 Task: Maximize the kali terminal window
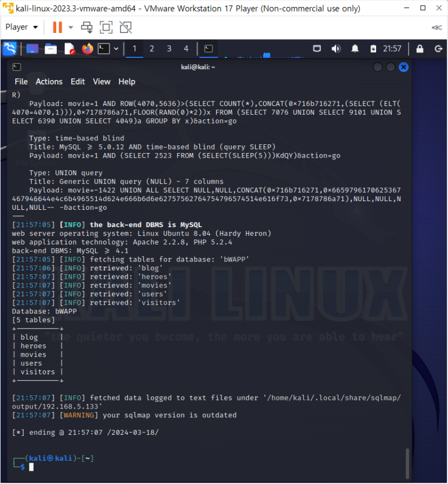coord(391,67)
